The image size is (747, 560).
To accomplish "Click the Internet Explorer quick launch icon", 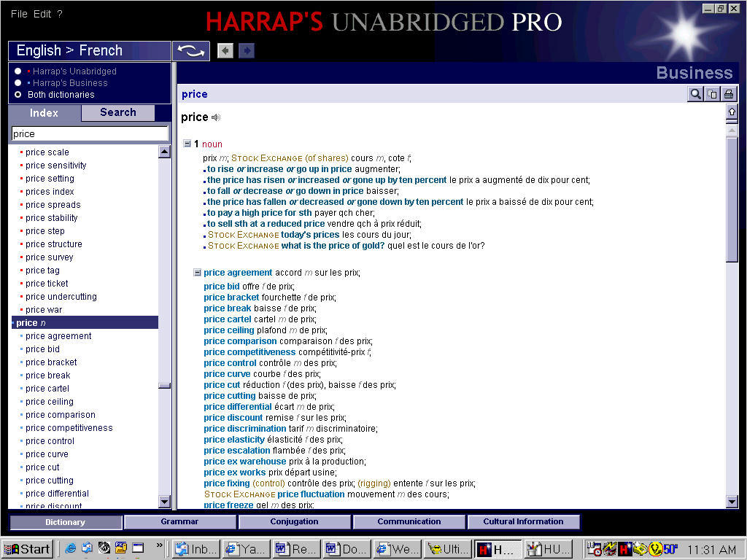I will (71, 548).
